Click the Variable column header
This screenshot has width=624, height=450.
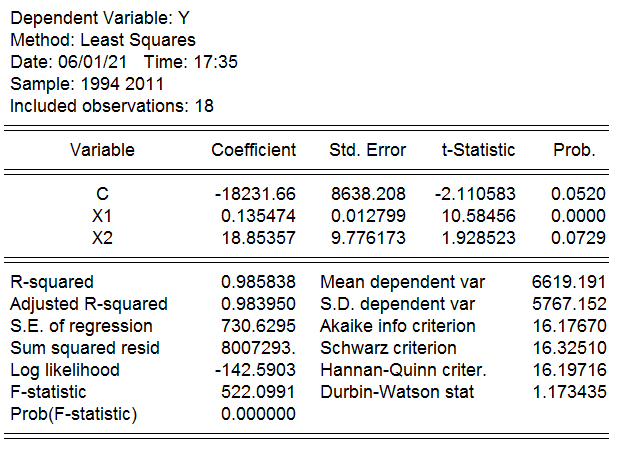[102, 150]
